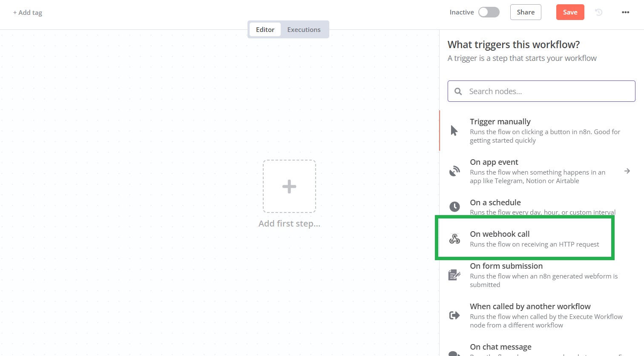Click the On app event signal icon
Viewport: 644px width, 356px height.
tap(454, 171)
